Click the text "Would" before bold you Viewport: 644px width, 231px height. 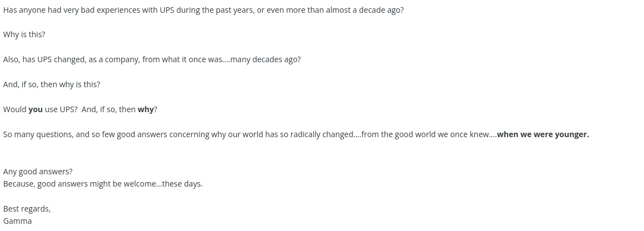[15, 109]
